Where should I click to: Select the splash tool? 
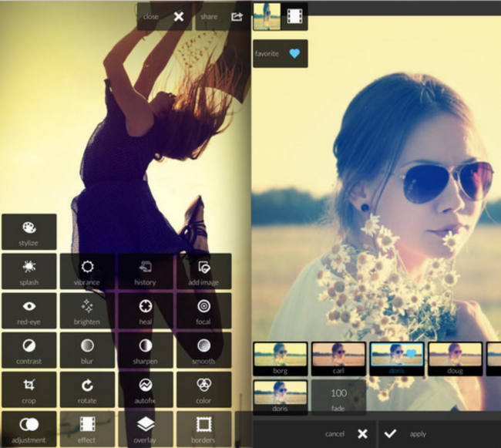click(29, 271)
